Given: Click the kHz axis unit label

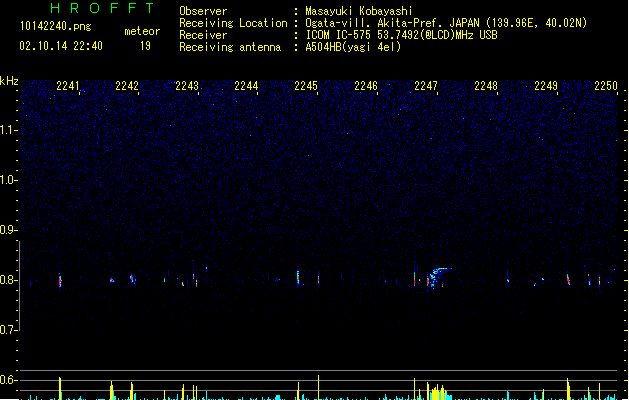Looking at the screenshot, I should (x=9, y=81).
